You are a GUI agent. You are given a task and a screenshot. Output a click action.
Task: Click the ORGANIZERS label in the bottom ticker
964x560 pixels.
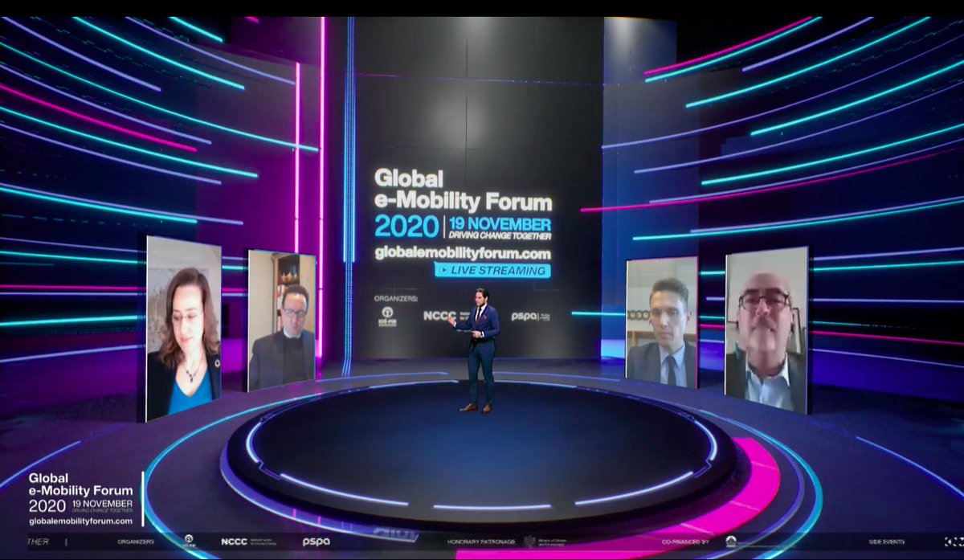coord(136,542)
